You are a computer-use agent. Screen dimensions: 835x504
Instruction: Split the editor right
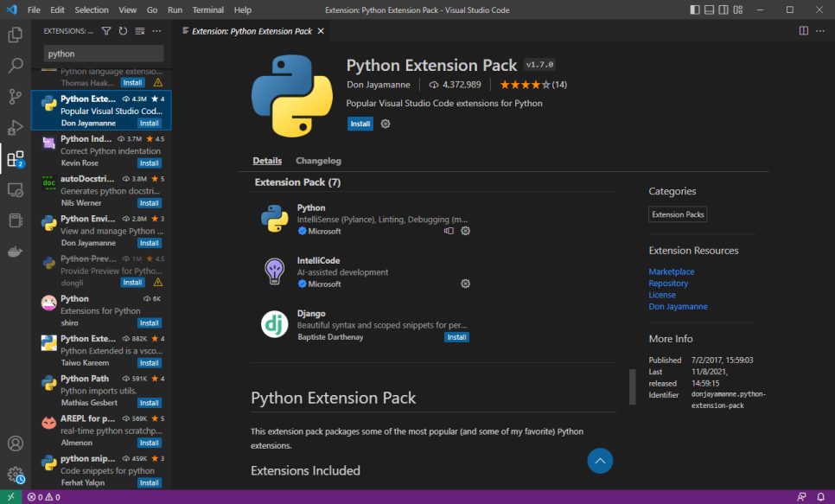pos(804,31)
